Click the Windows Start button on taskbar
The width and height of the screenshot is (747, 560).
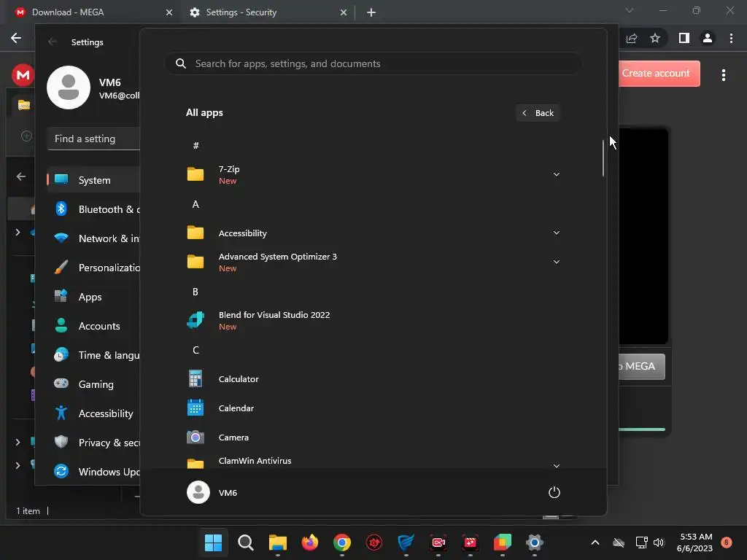tap(213, 542)
